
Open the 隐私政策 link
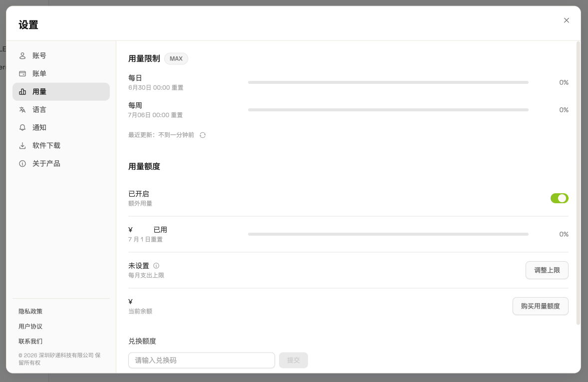30,311
